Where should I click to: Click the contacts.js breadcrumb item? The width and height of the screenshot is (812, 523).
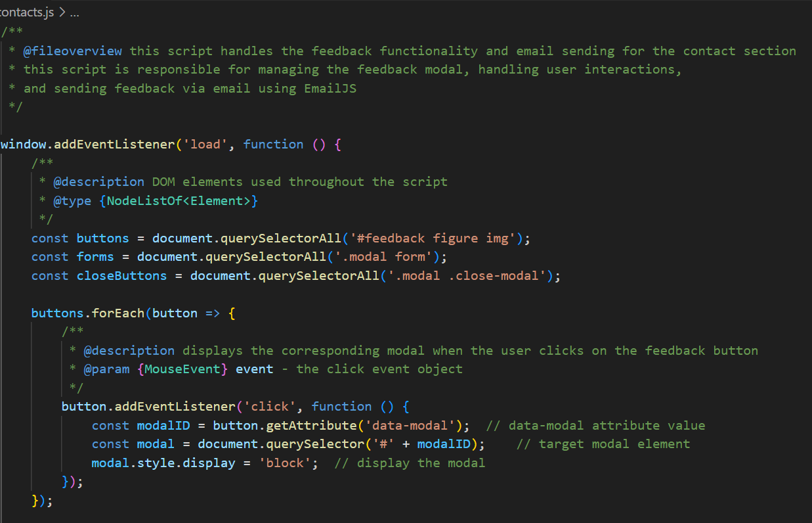28,13
